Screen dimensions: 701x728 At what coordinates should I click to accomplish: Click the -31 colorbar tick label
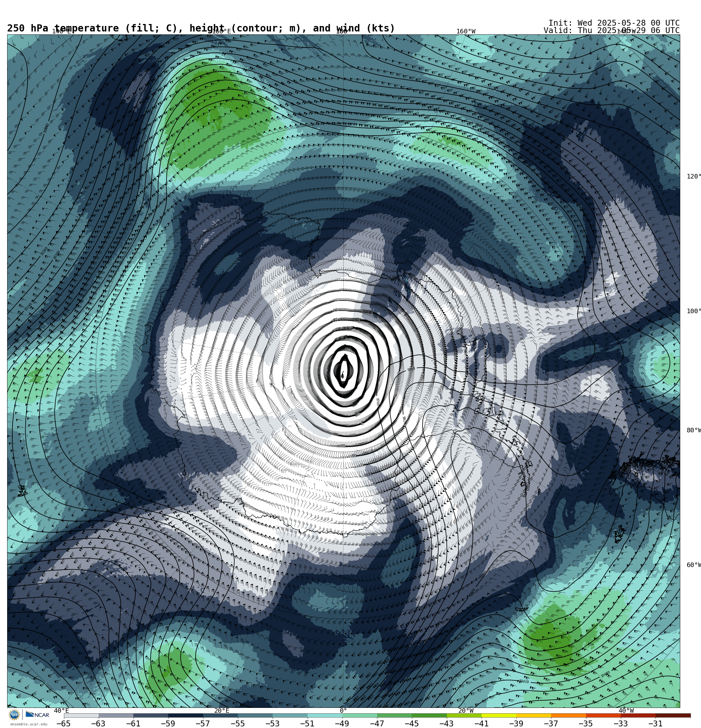(x=656, y=723)
